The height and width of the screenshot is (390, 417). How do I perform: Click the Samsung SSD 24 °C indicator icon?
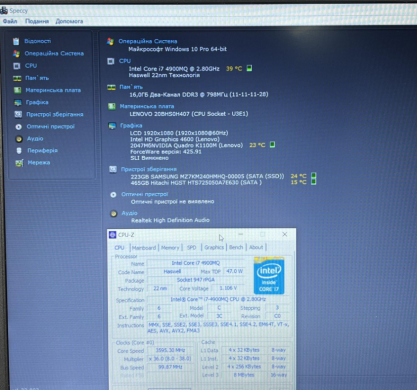pos(313,176)
